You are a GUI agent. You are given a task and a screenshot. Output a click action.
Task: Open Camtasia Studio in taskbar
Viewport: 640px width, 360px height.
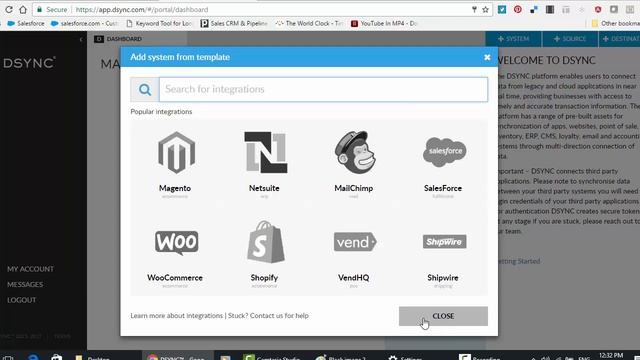coord(272,357)
